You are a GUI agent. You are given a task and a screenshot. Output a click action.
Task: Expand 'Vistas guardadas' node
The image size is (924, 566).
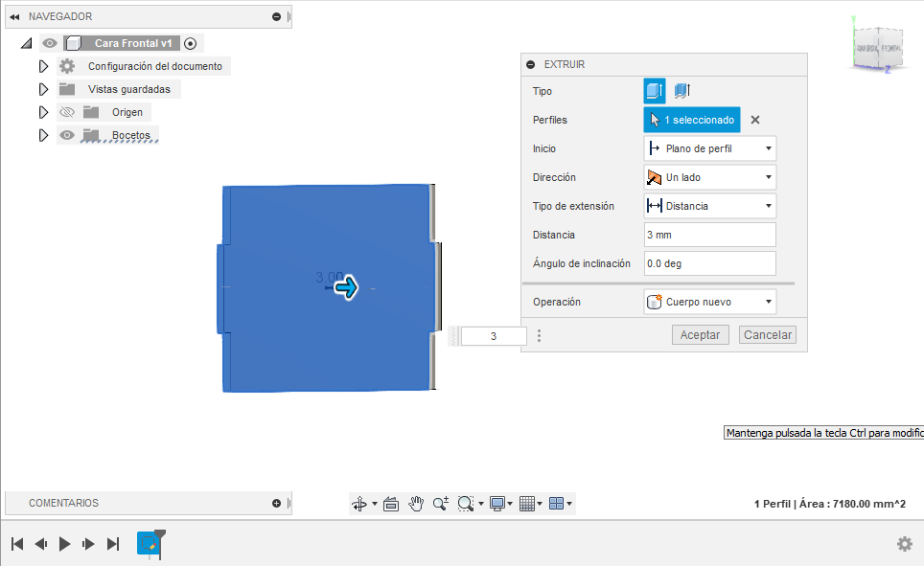click(x=43, y=89)
